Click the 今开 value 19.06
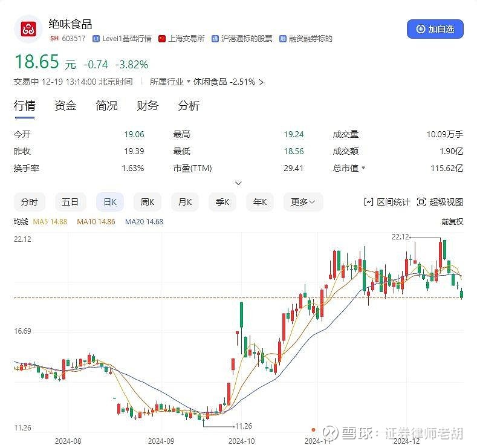This screenshot has height=448, width=477. 134,134
